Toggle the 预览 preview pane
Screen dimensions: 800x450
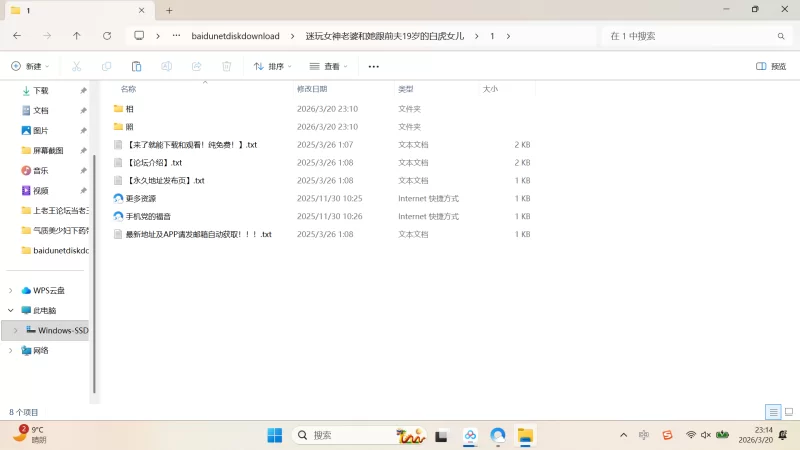pos(770,66)
